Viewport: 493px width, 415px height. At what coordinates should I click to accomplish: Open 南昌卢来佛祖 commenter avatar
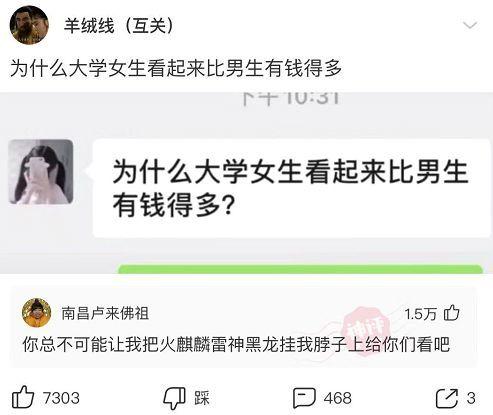pyautogui.click(x=36, y=313)
